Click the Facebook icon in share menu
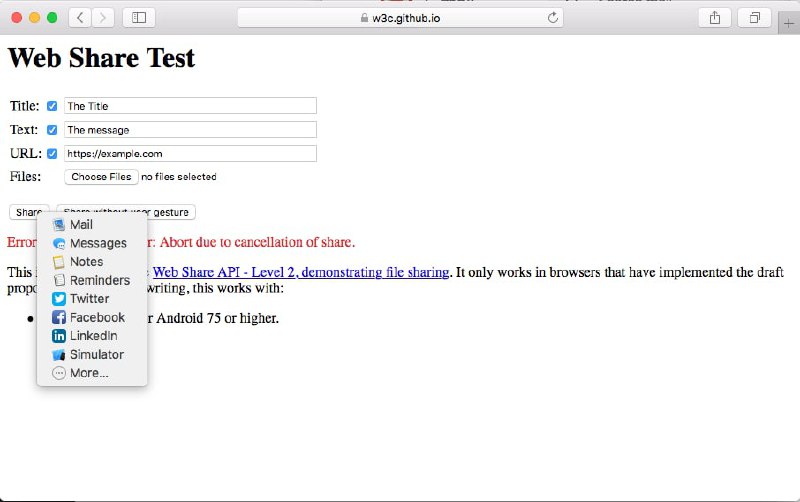800x502 pixels. coord(59,317)
